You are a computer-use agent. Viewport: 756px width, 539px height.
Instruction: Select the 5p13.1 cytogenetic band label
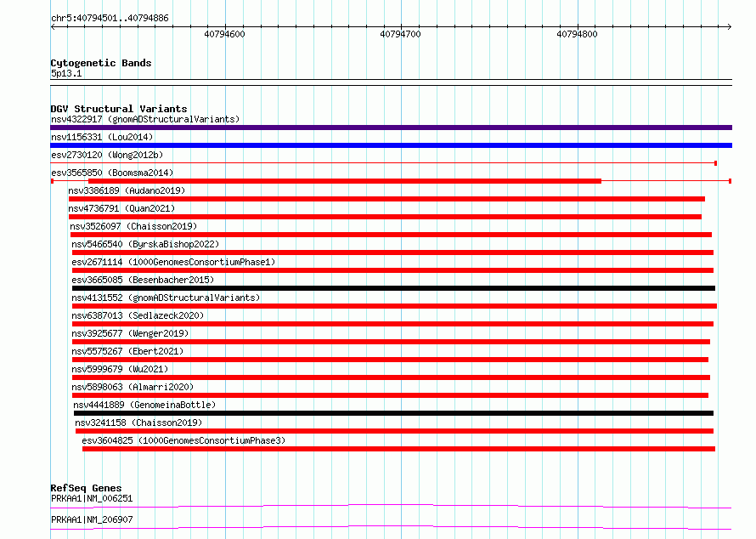[x=66, y=73]
